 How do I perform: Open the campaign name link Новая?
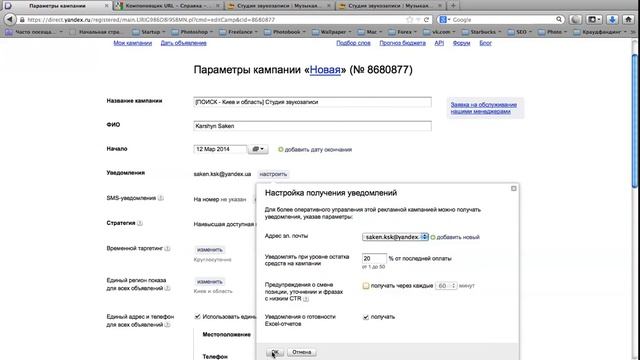325,70
